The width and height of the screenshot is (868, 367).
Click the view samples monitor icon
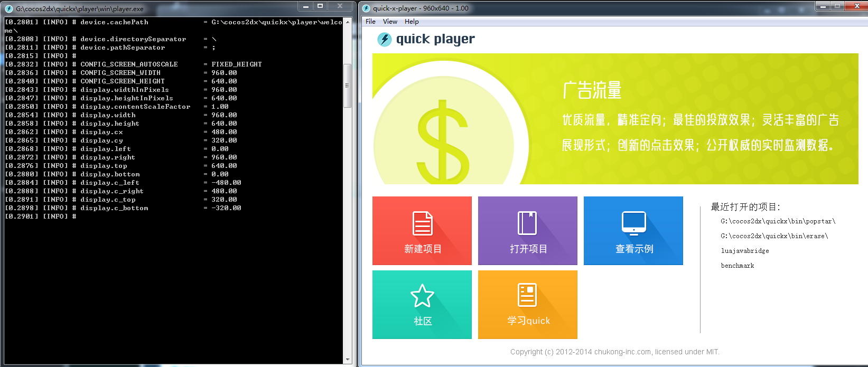[634, 223]
